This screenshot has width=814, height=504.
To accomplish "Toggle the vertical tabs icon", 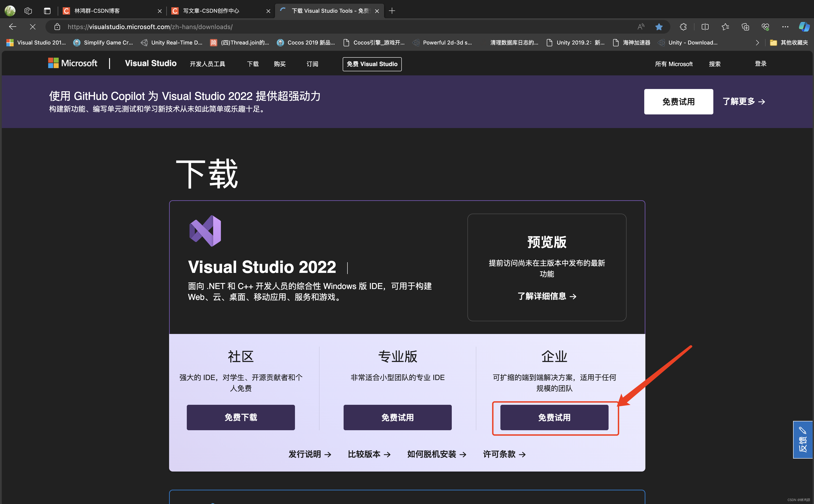I will pos(47,11).
